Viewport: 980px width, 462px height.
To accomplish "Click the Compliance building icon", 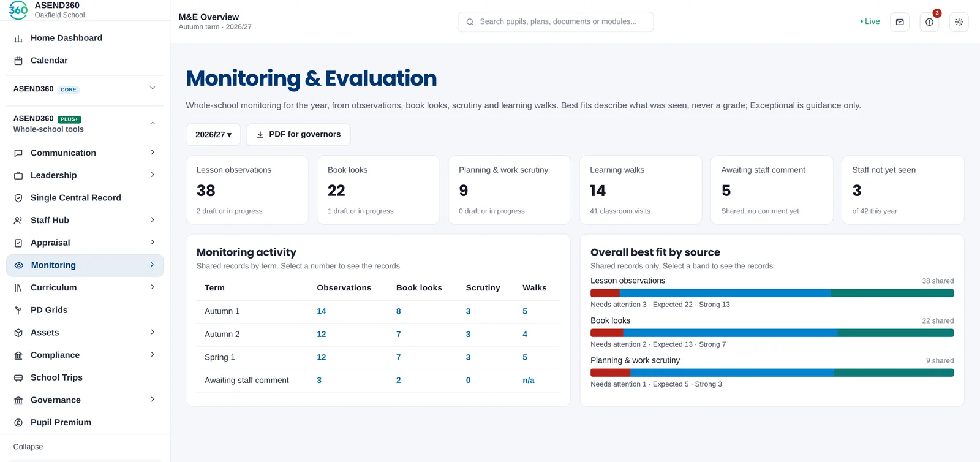I will click(x=18, y=355).
